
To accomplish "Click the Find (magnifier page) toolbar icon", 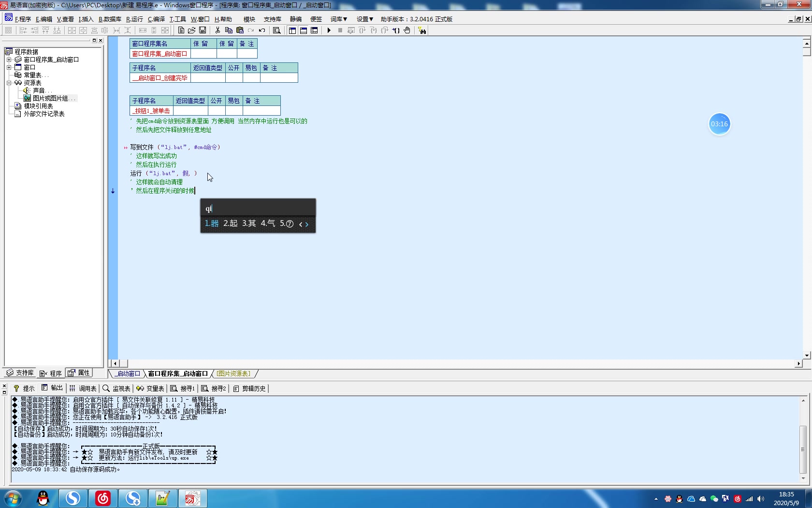I will (277, 30).
